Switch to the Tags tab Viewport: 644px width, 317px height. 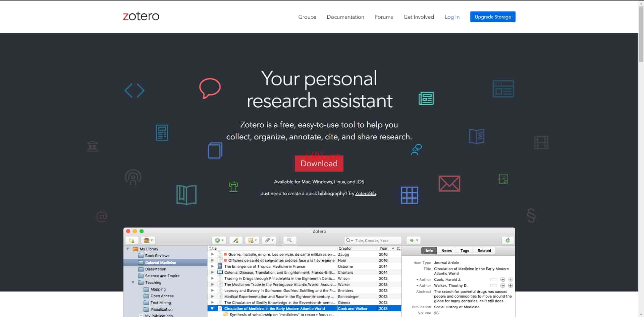point(465,250)
